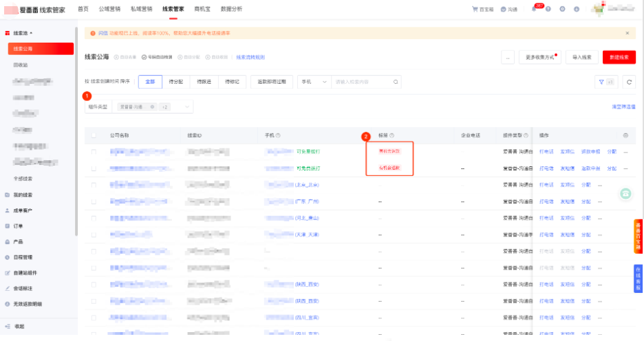Click the magnifier search icon in search box
The width and height of the screenshot is (644, 341).
click(x=396, y=82)
